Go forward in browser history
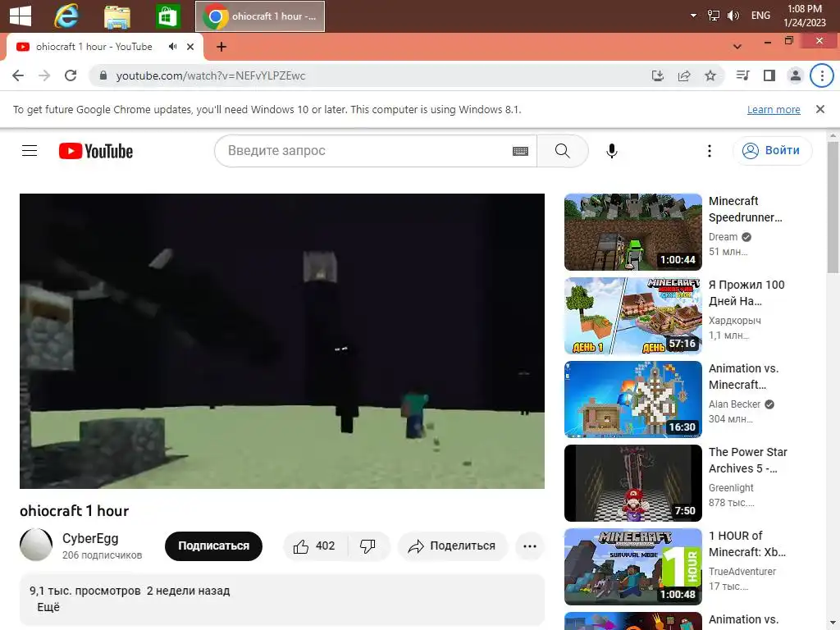The image size is (840, 630). point(44,75)
